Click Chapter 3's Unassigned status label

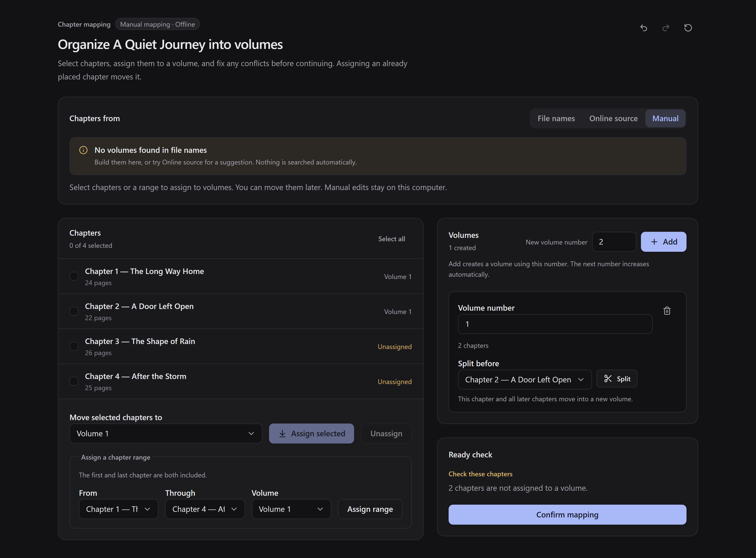394,347
